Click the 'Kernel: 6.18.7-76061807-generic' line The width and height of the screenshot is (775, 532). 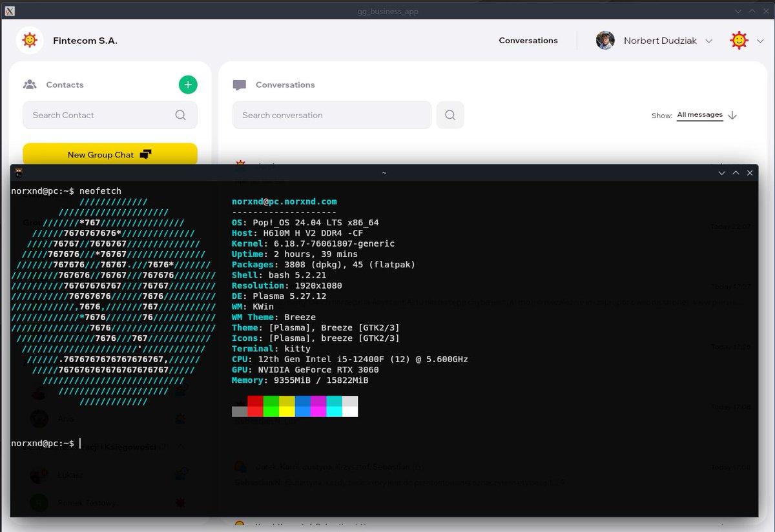pyautogui.click(x=313, y=243)
